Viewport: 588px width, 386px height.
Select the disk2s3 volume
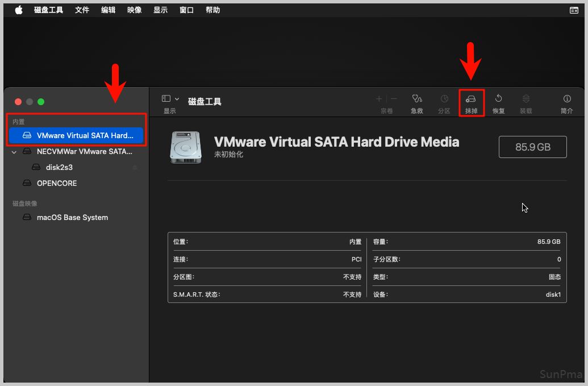(x=59, y=168)
